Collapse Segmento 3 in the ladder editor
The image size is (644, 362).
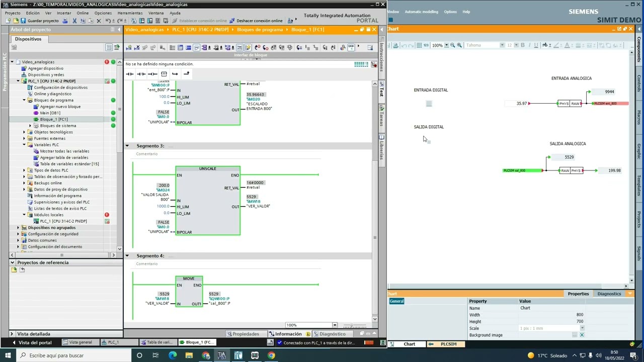(127, 146)
